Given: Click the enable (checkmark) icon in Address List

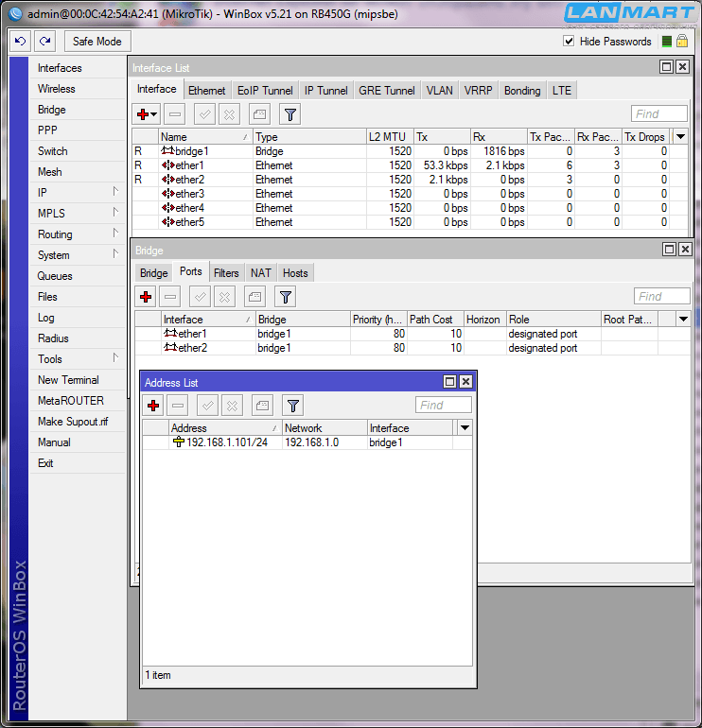Looking at the screenshot, I should [x=208, y=406].
